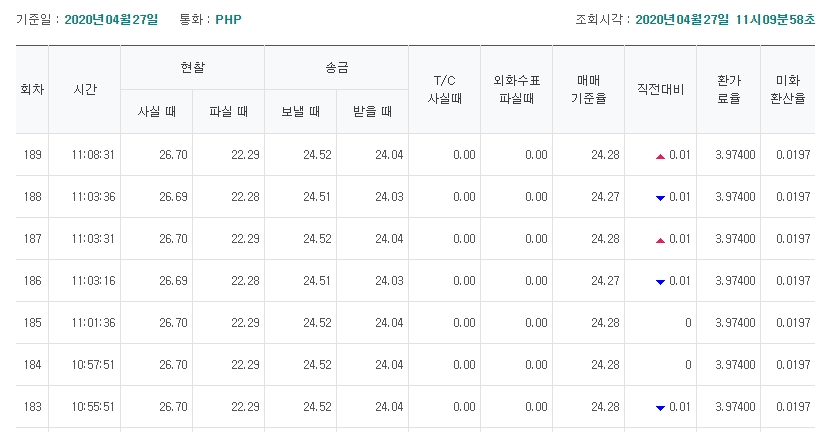Screen dimensions: 830x432
Task: Select the time cell 11:08:31
Action: click(93, 155)
